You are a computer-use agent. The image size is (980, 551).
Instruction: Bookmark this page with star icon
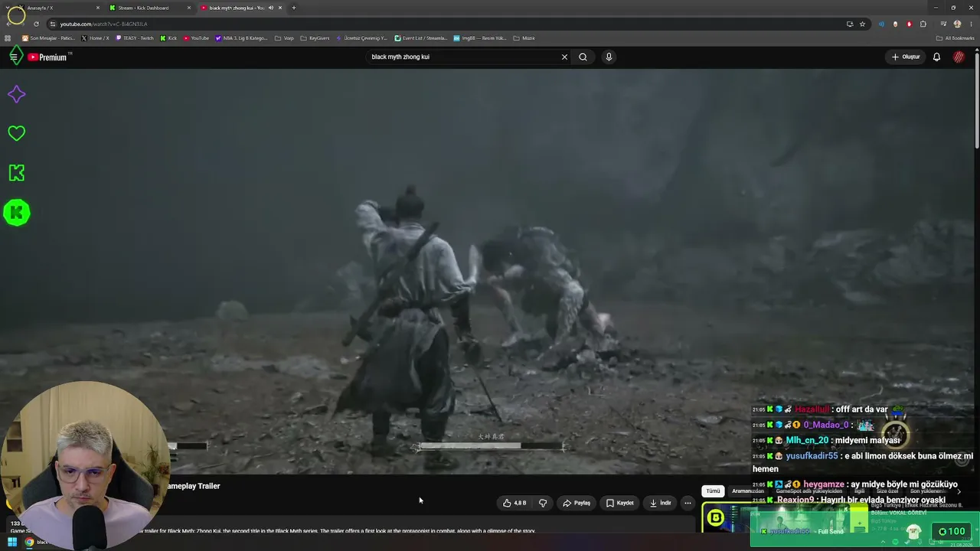pyautogui.click(x=862, y=24)
